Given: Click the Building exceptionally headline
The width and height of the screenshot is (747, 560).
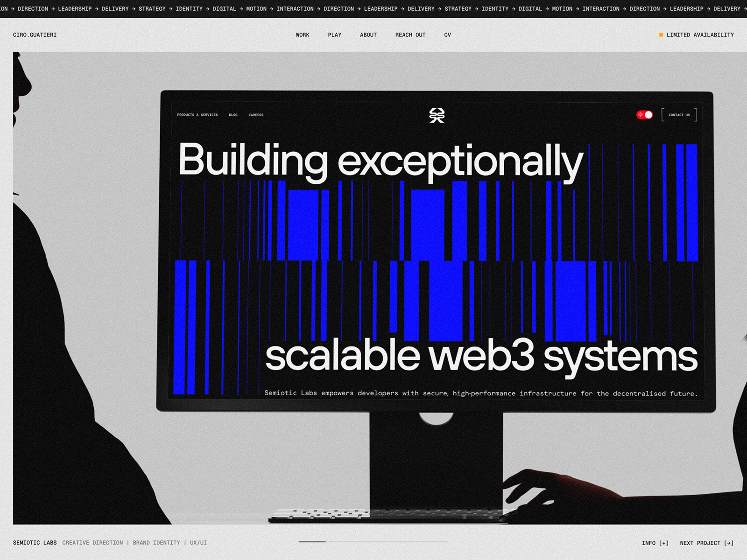Looking at the screenshot, I should click(x=381, y=160).
